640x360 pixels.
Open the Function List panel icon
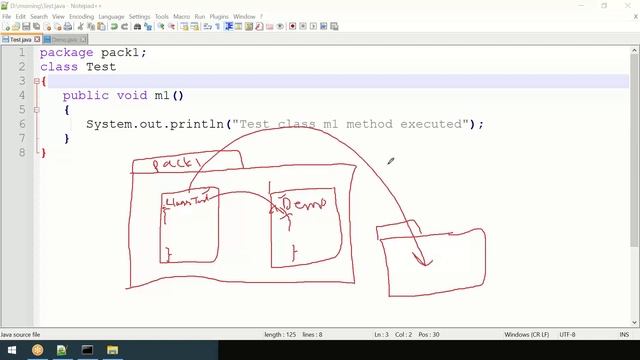click(x=259, y=27)
